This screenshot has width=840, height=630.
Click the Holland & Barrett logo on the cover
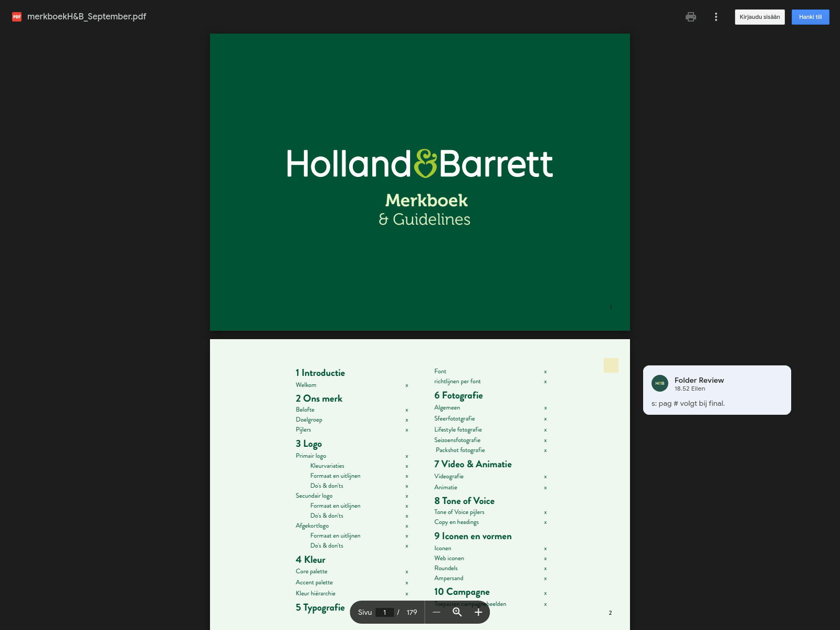[x=419, y=164]
